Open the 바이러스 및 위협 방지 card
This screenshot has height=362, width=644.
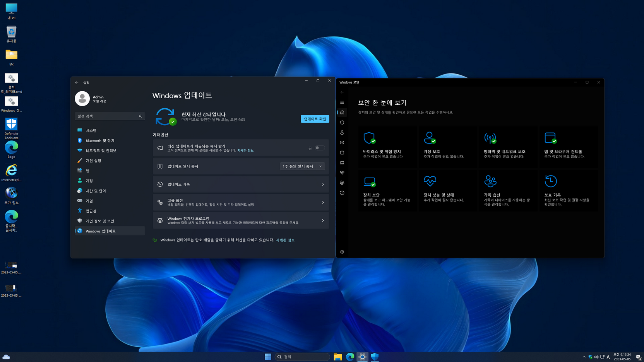coord(387,147)
